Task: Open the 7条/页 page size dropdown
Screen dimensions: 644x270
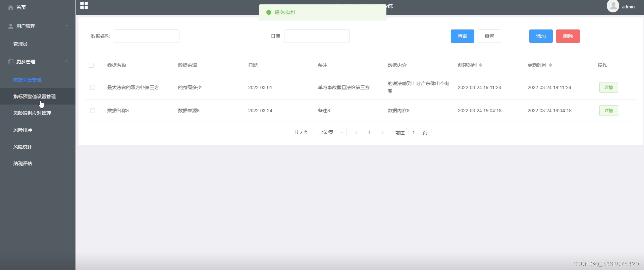Action: click(x=330, y=133)
